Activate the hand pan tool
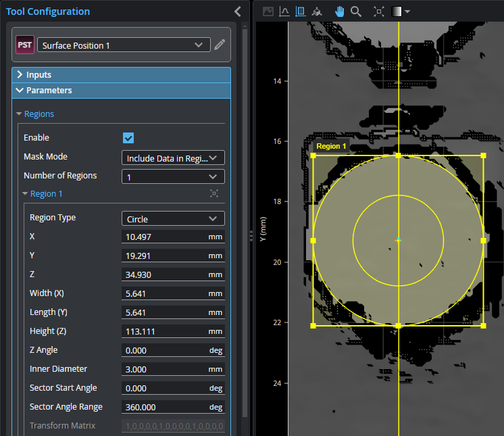 [x=340, y=11]
